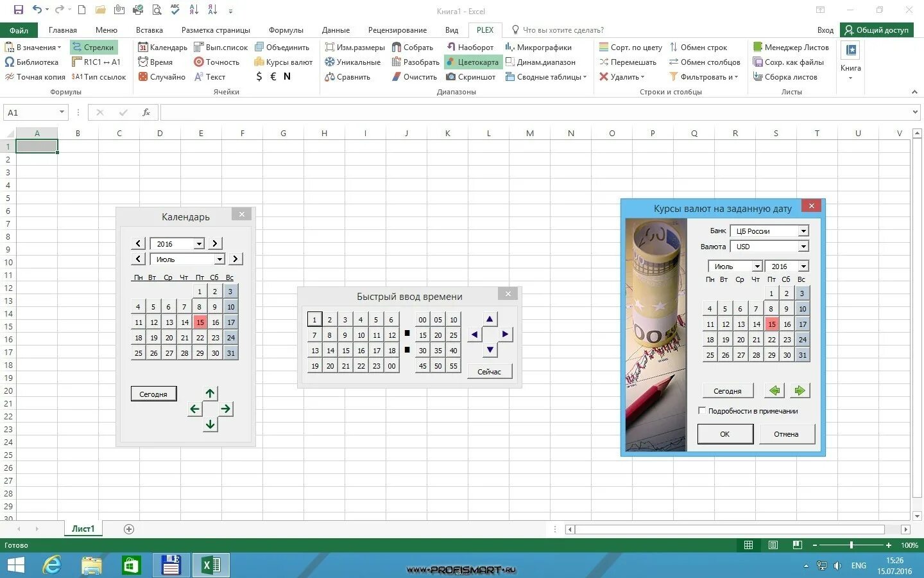Enable the Подробности в примечании checkbox

coord(702,410)
